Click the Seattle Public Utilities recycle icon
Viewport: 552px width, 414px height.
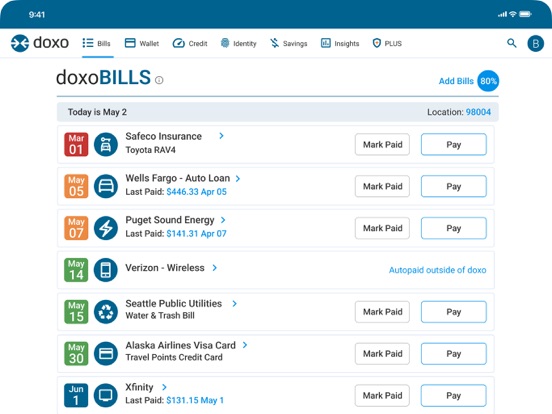coord(106,312)
